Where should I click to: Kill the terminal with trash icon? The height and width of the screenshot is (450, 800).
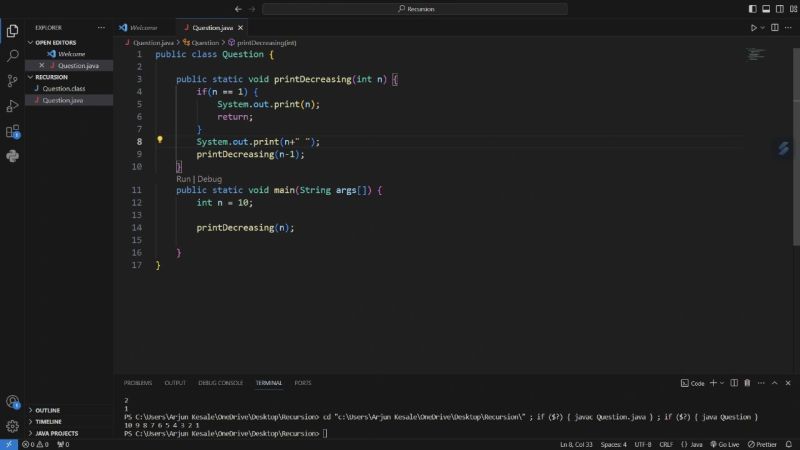pos(747,383)
